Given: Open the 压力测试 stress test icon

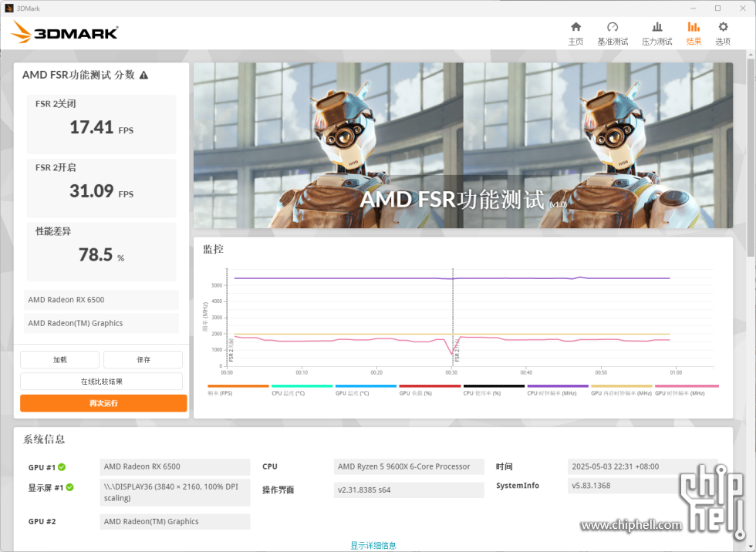Looking at the screenshot, I should point(656,27).
